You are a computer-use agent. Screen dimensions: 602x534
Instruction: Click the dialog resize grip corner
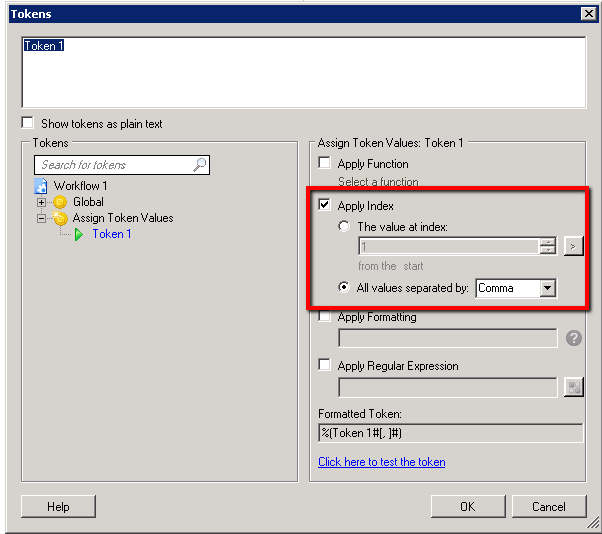(x=594, y=522)
